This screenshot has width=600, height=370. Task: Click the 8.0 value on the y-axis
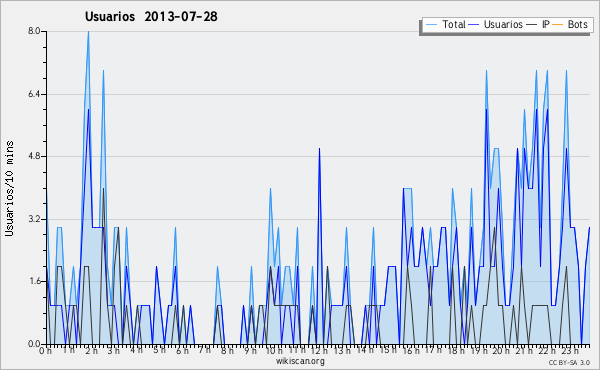(x=34, y=31)
